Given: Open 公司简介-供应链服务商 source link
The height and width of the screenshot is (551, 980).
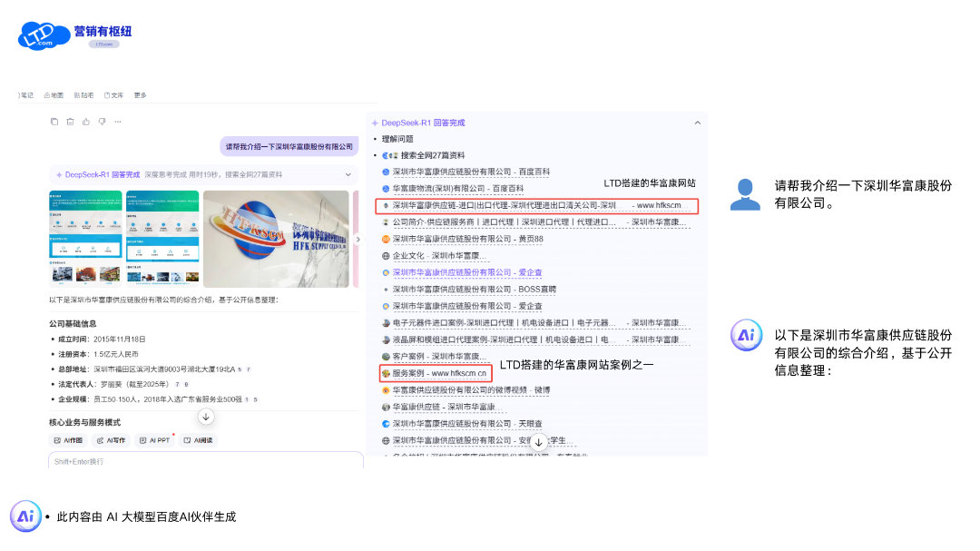Looking at the screenshot, I should point(539,222).
